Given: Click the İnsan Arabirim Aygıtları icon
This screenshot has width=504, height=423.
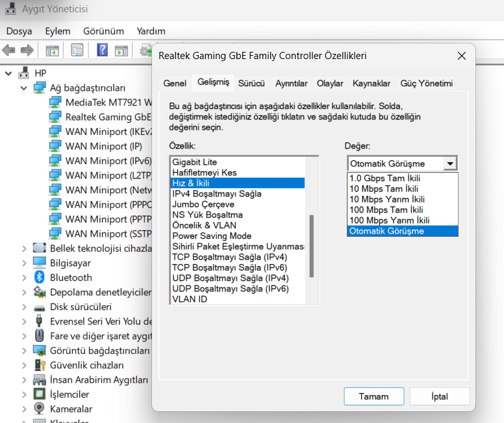Looking at the screenshot, I should coord(40,380).
